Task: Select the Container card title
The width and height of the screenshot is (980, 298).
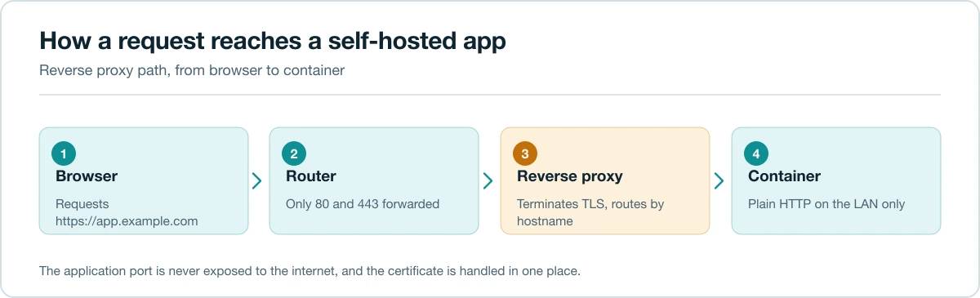Action: click(784, 176)
